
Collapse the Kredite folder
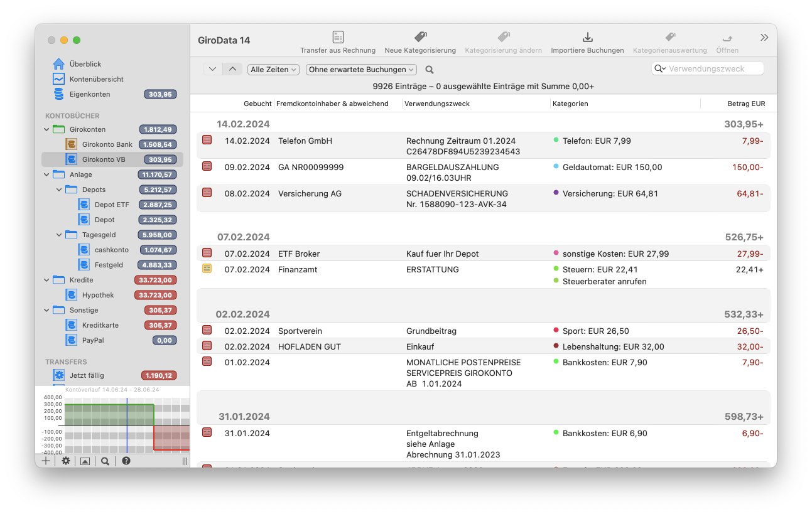[46, 280]
